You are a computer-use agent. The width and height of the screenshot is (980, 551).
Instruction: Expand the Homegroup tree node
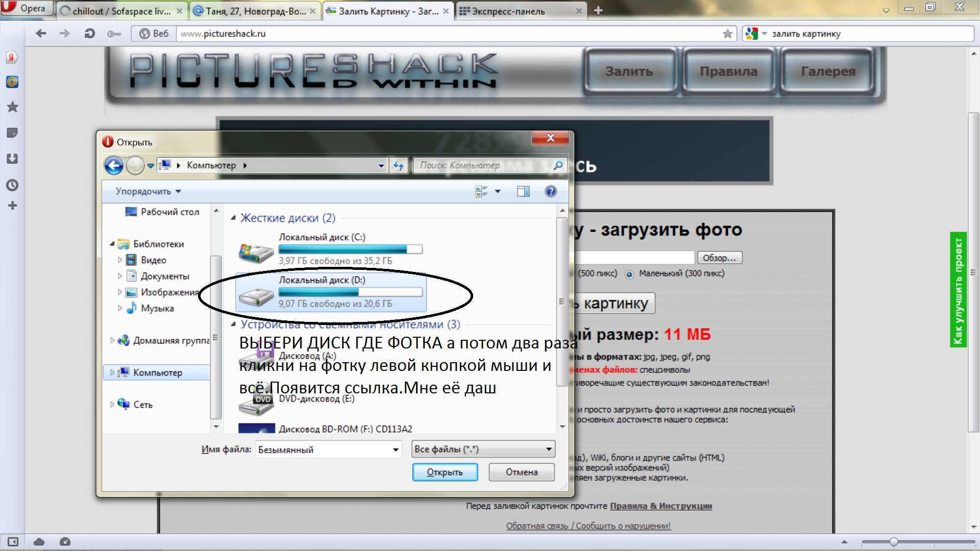click(x=112, y=340)
